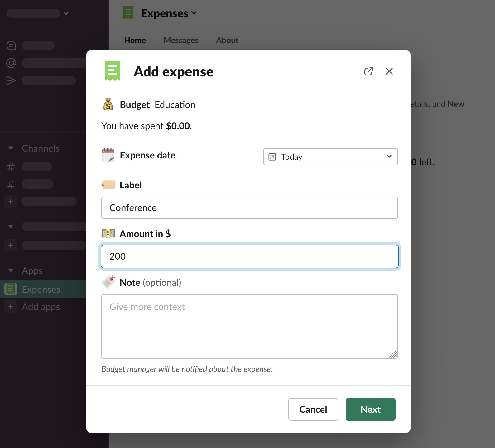Click the Cancel button
The height and width of the screenshot is (448, 495).
(313, 409)
